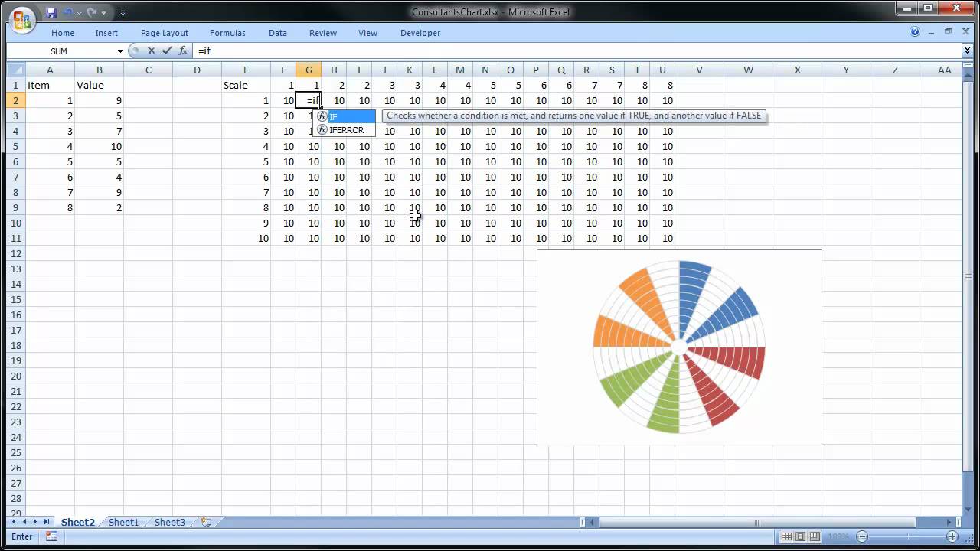The image size is (980, 551).
Task: Click the Zoom In plus button
Action: (952, 536)
